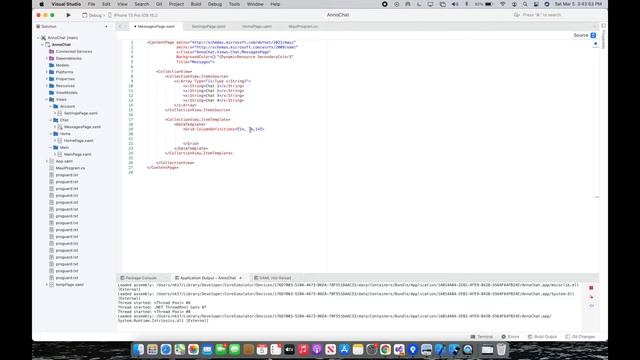The image size is (640, 360).
Task: Open the iPhone simulator target dropdown
Action: tap(133, 15)
